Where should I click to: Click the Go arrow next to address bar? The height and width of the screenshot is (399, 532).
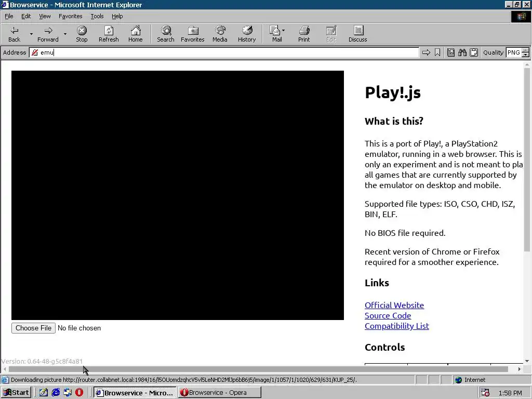pos(426,52)
